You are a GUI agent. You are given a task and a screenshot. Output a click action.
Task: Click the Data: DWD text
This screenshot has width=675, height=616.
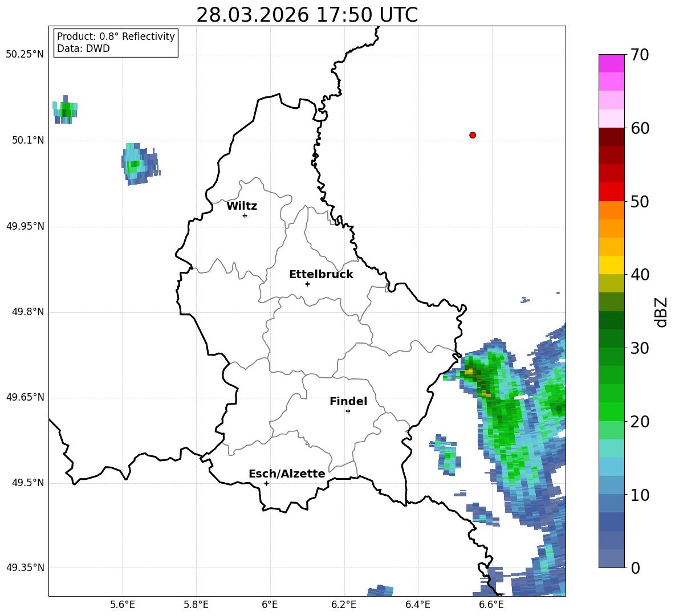(x=83, y=48)
